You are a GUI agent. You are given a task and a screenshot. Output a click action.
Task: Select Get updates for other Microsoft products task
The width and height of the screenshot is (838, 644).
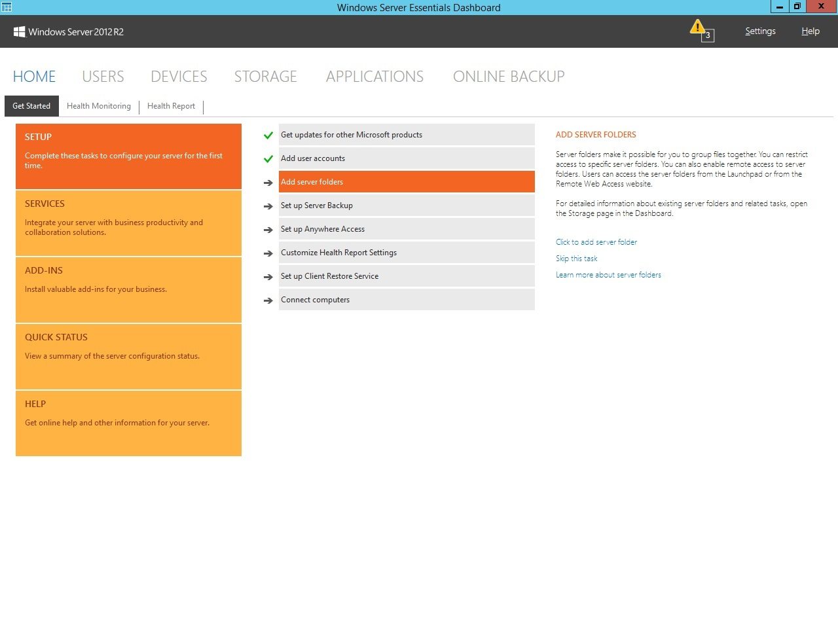[x=407, y=135]
